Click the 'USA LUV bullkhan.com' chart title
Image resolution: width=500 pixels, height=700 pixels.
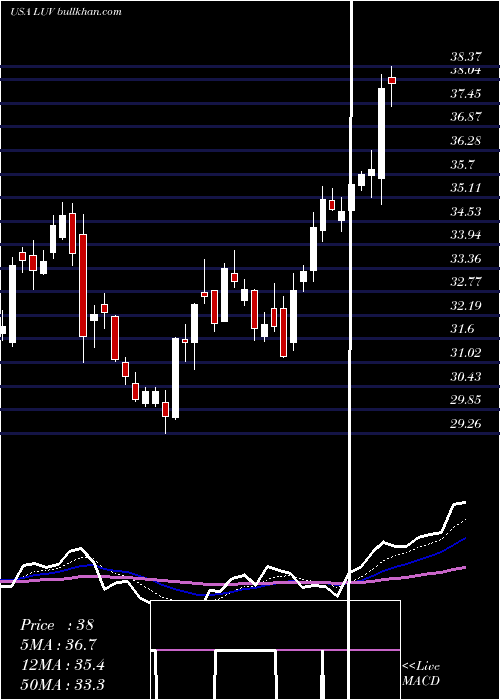(x=66, y=12)
